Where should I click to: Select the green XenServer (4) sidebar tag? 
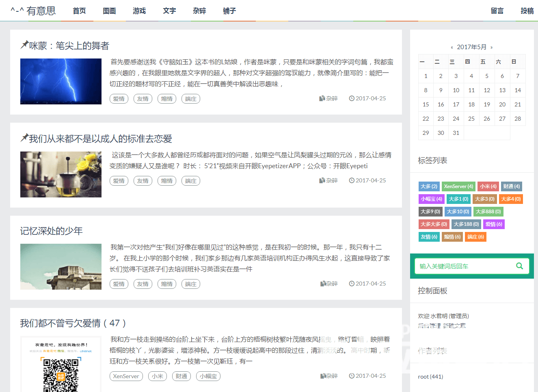(x=458, y=186)
